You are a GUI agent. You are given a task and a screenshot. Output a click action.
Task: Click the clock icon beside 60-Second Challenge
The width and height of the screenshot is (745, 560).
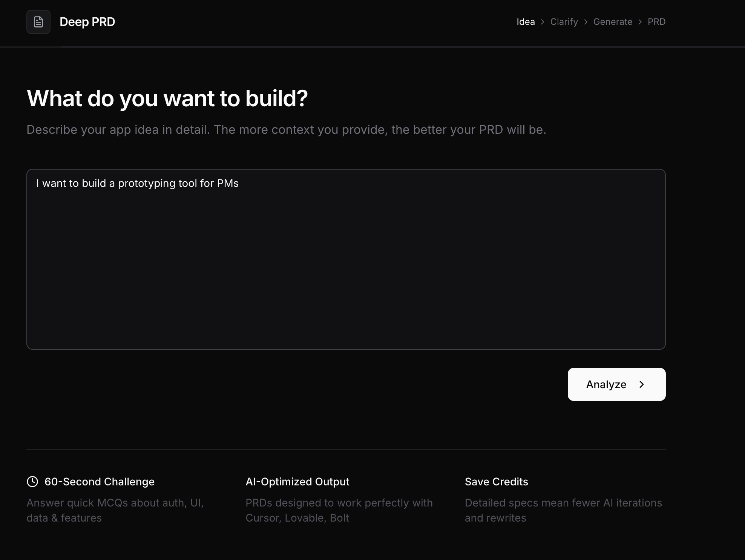32,482
